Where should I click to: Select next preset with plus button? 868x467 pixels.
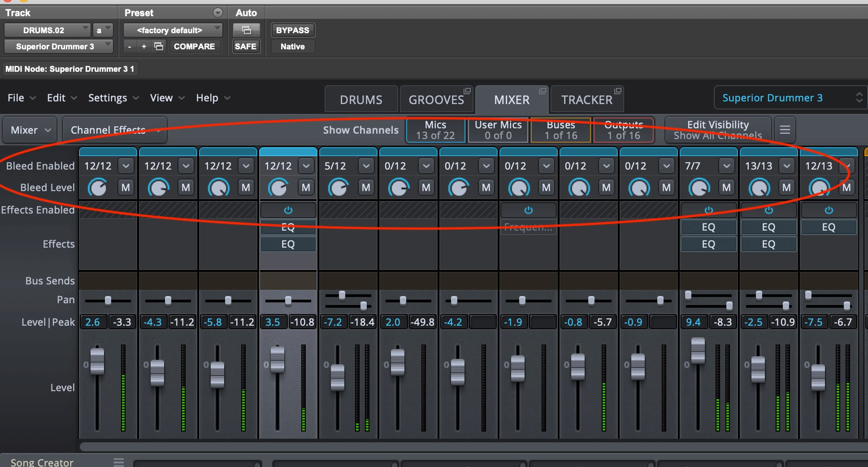point(144,46)
